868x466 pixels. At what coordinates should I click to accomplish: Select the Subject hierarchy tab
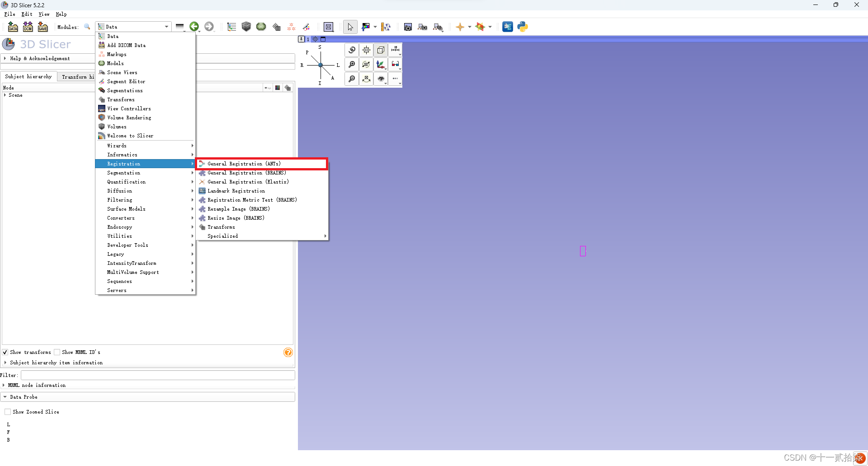28,77
